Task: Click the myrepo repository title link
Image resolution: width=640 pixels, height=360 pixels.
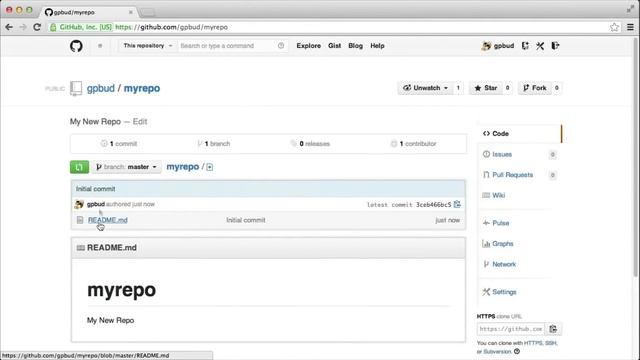Action: pyautogui.click(x=142, y=88)
